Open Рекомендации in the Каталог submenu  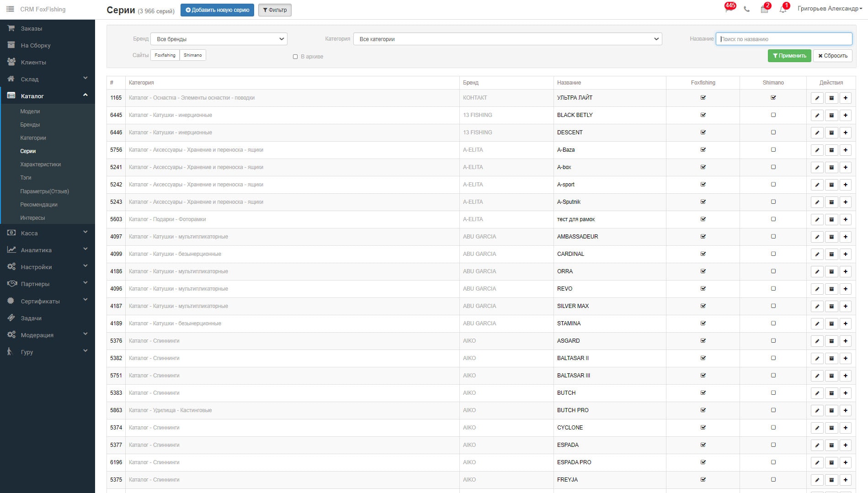pyautogui.click(x=39, y=205)
